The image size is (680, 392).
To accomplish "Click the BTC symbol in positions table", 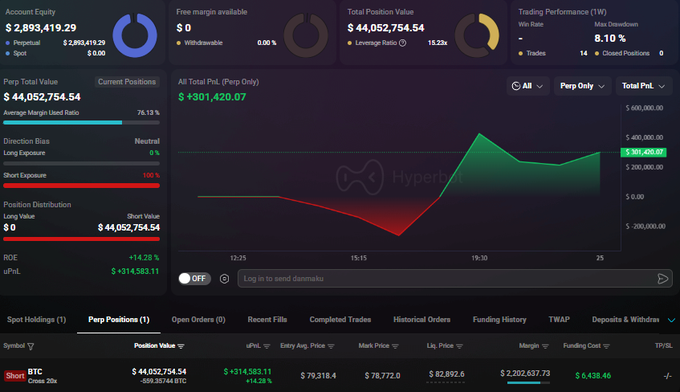I will pos(35,372).
